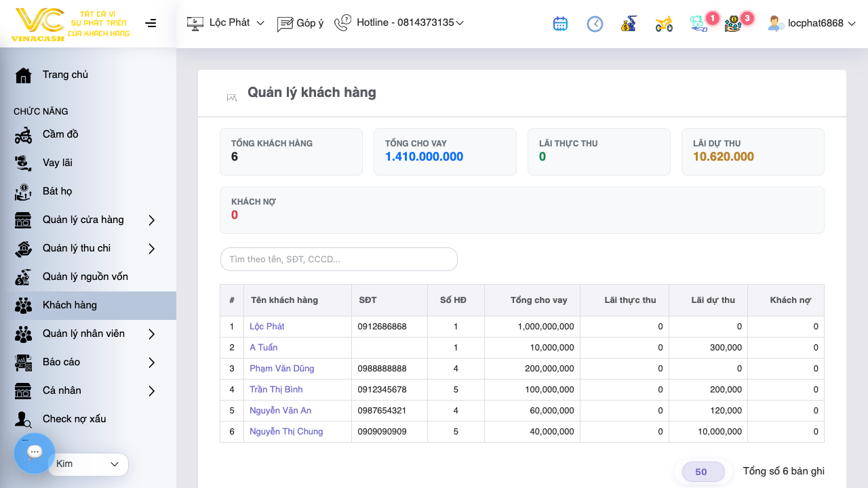Click the Quản lý nguồn vốn icon
Screen dimensions: 868x488
coord(24,277)
